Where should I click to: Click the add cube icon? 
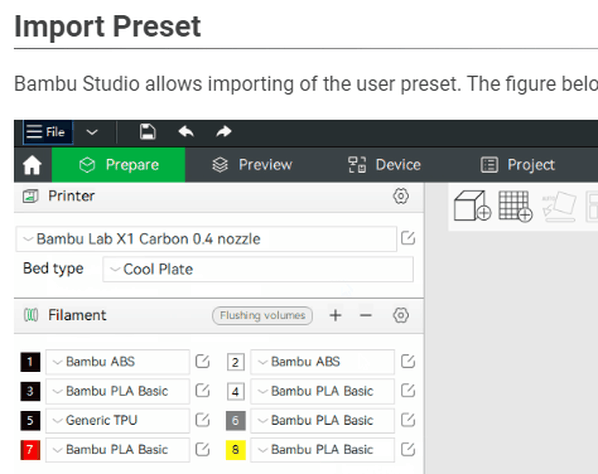click(x=472, y=206)
